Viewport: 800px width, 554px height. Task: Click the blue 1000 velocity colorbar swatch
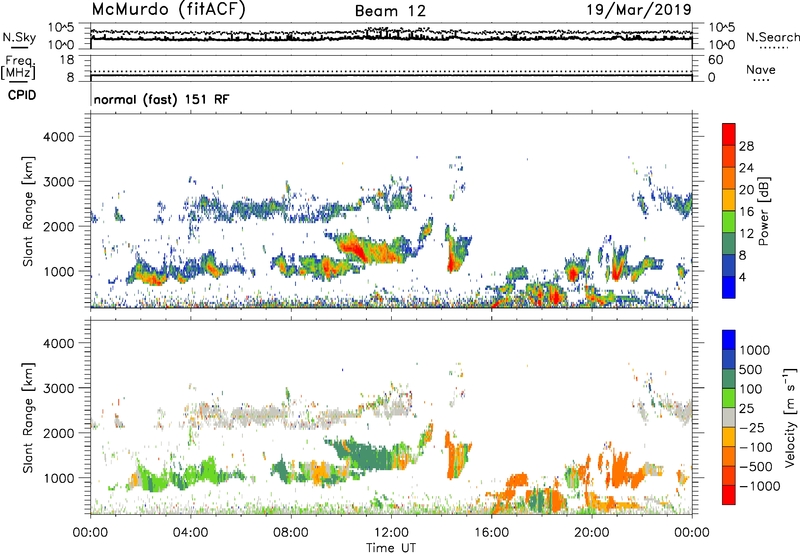pyautogui.click(x=729, y=340)
